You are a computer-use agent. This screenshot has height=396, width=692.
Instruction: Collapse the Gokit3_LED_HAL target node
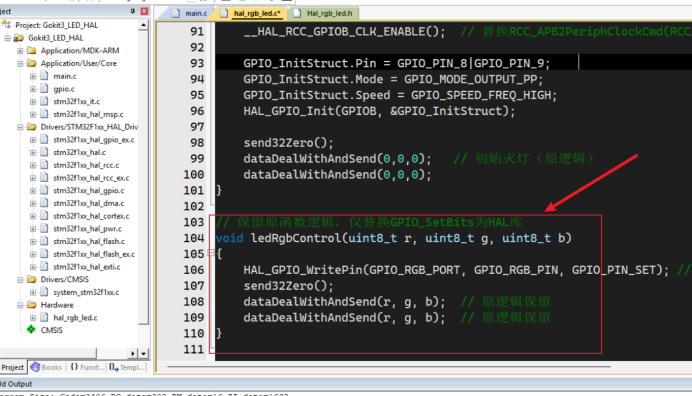[x=8, y=38]
